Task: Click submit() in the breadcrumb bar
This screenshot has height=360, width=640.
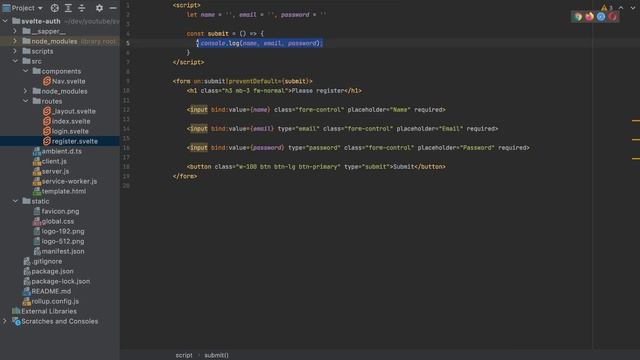Action: pyautogui.click(x=216, y=355)
